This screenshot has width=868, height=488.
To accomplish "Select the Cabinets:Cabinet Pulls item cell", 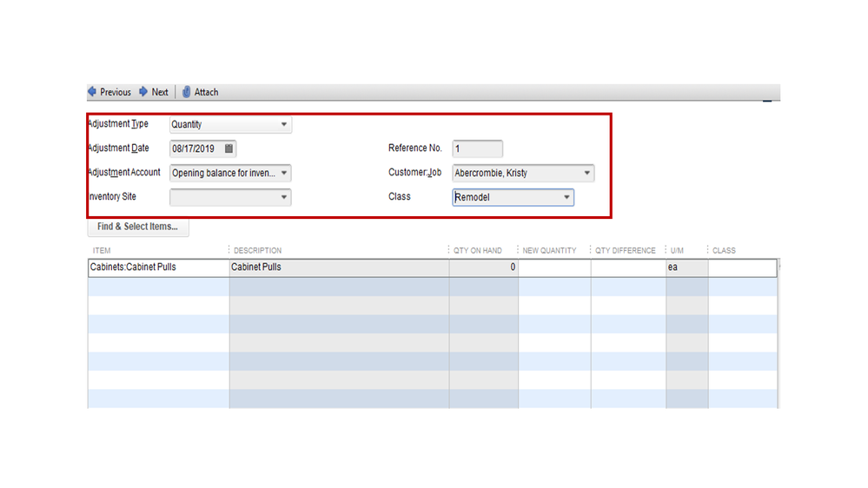I will pos(159,267).
